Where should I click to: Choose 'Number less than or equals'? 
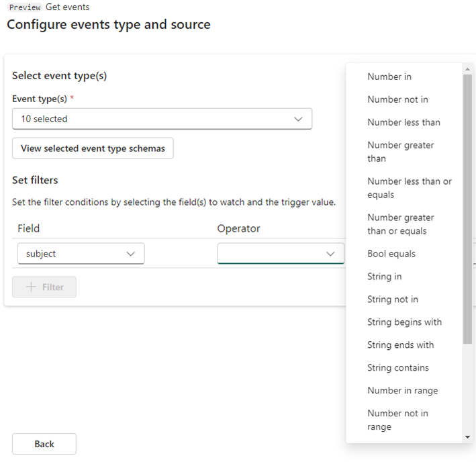click(410, 188)
